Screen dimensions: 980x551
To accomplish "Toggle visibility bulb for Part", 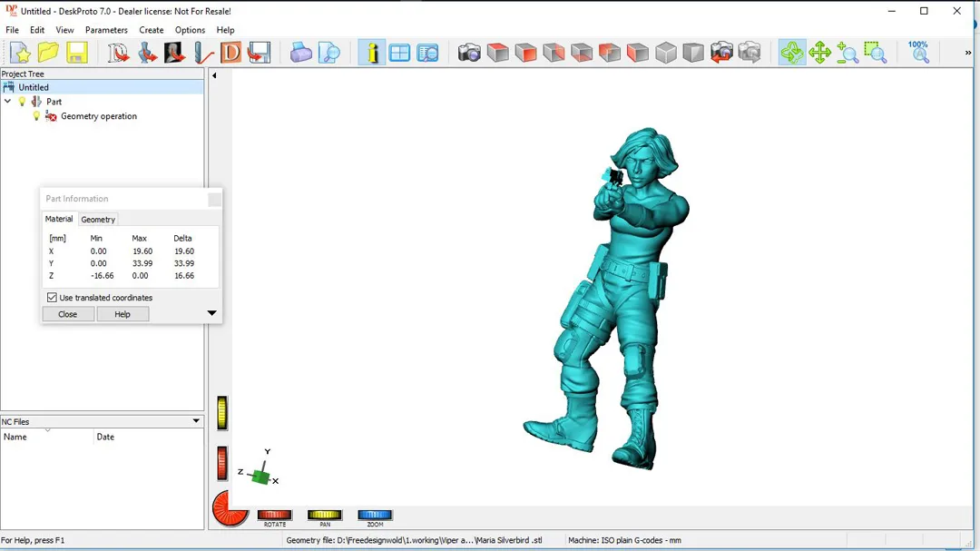I will pyautogui.click(x=22, y=102).
